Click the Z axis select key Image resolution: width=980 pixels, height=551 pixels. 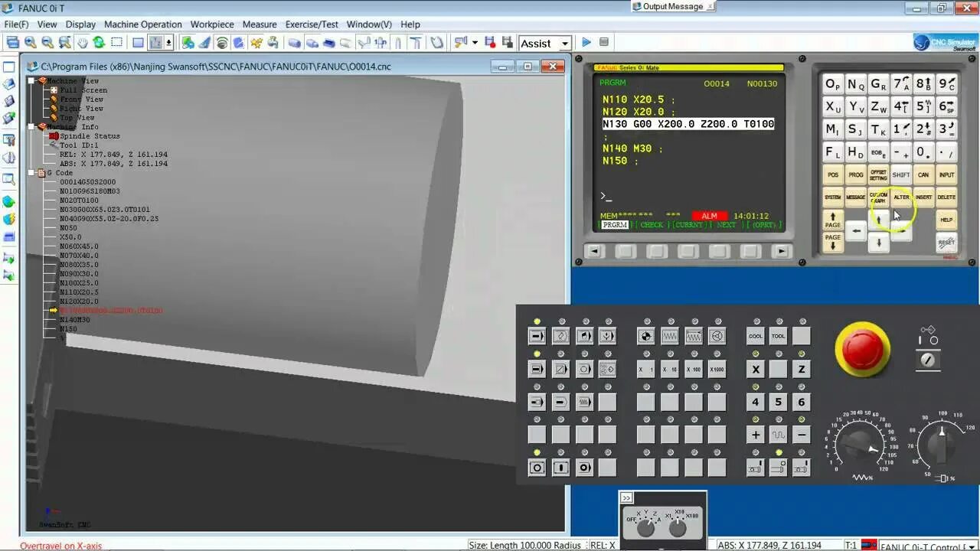click(x=802, y=370)
